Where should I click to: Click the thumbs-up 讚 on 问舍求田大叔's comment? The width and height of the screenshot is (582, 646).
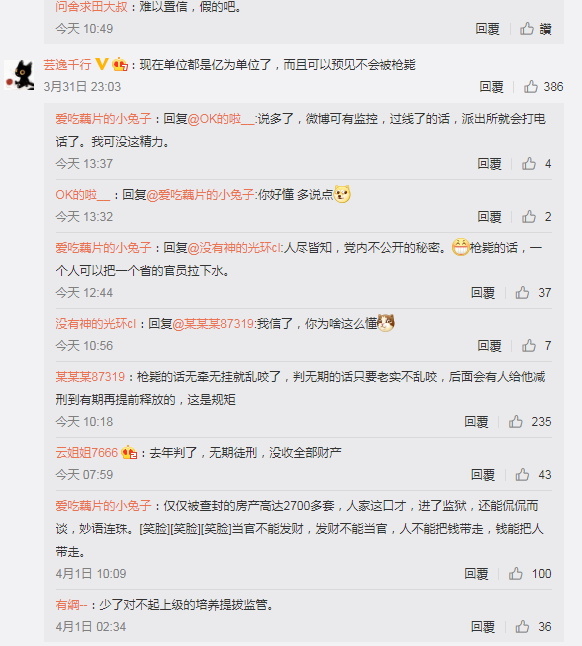527,29
